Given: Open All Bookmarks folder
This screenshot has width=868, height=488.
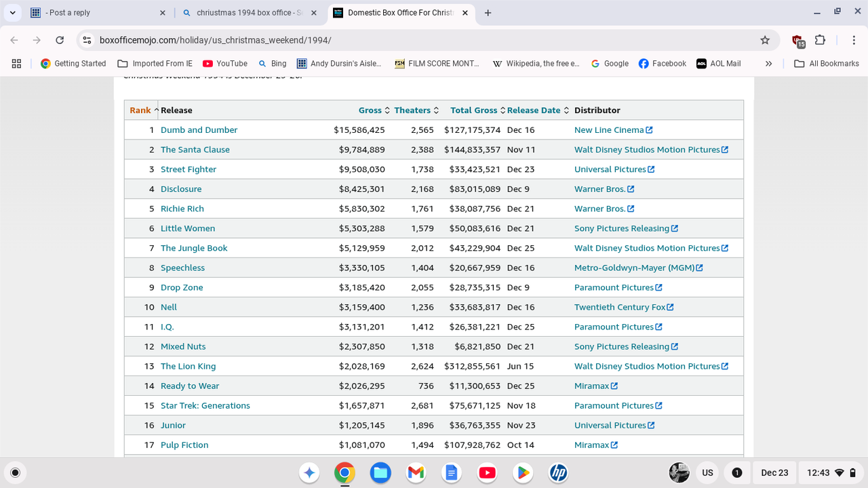Looking at the screenshot, I should pyautogui.click(x=827, y=63).
